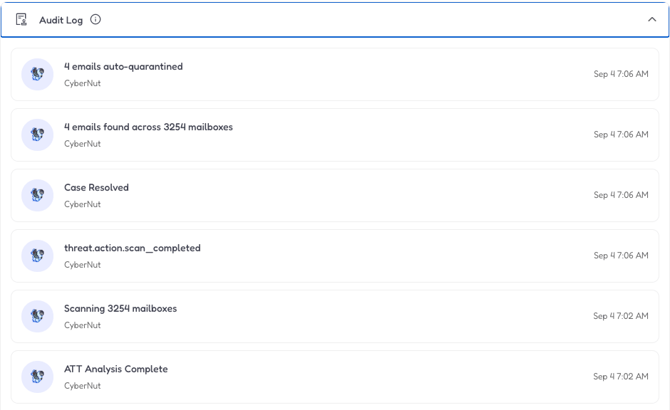
Task: Click timestamp of 'threat.action.scan_completed' entry
Action: pyautogui.click(x=620, y=255)
